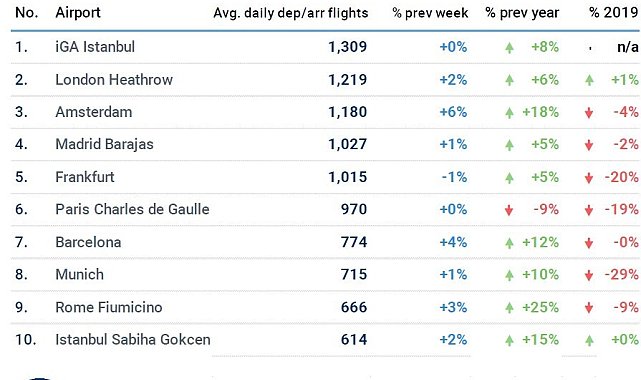Screen dimensions: 641x380
Task: Click red down arrow beside Amsterdam -4%
Action: click(589, 113)
